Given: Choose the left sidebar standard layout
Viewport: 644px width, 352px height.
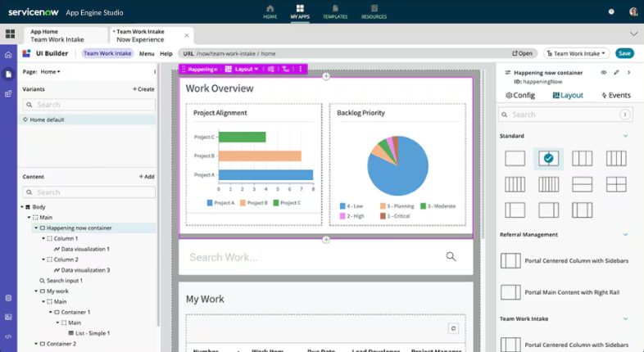Looking at the screenshot, I should 515,210.
